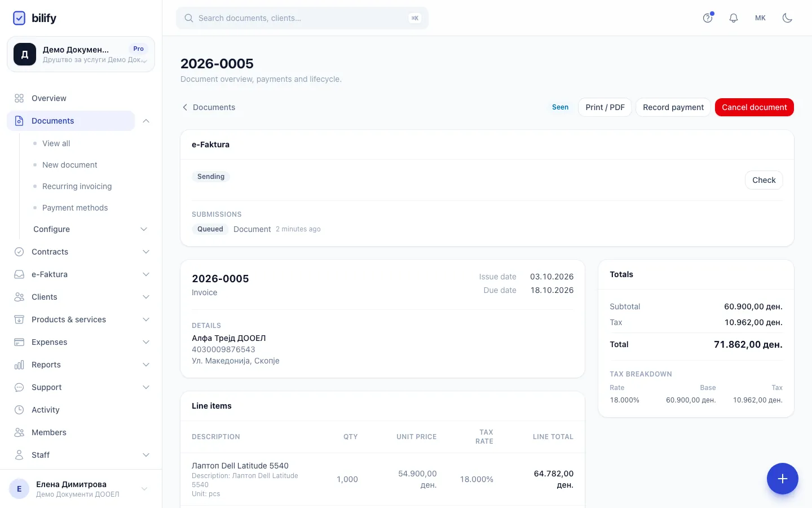Open the notifications bell
812x508 pixels.
pyautogui.click(x=734, y=18)
